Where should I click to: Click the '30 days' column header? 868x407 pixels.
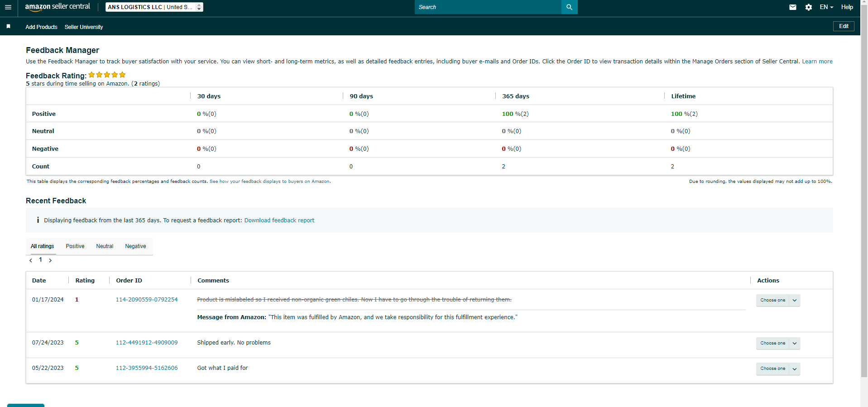click(209, 96)
